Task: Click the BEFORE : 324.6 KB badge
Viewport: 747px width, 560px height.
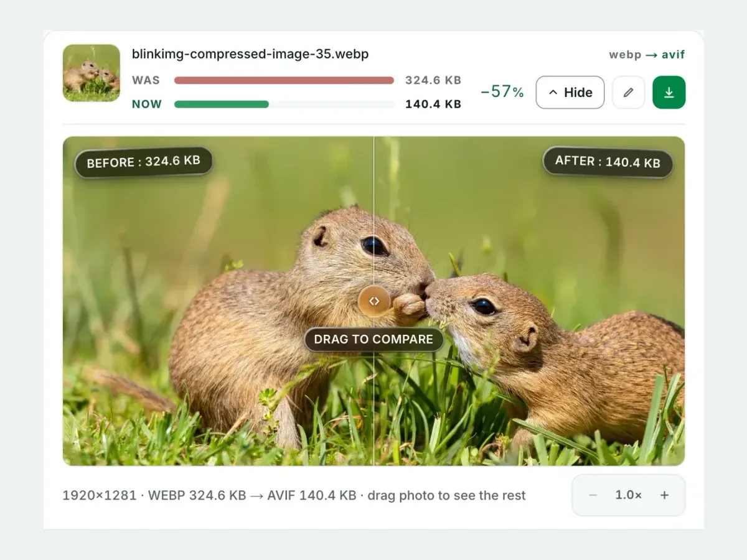Action: click(144, 162)
